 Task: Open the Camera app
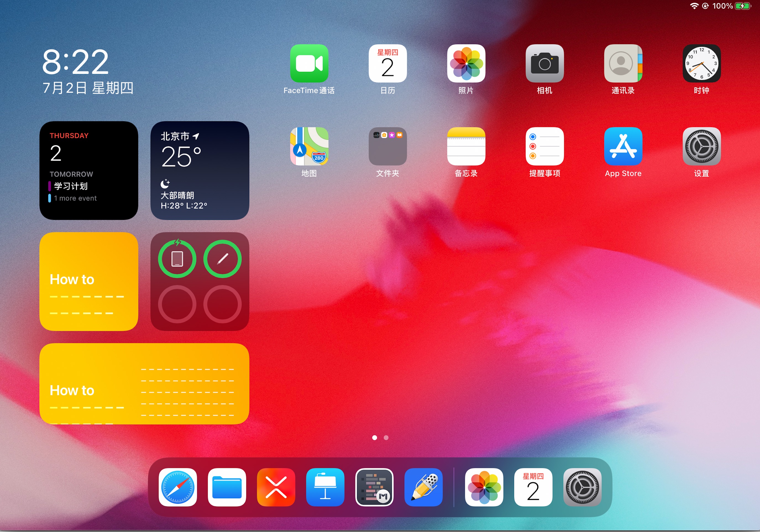pyautogui.click(x=544, y=63)
